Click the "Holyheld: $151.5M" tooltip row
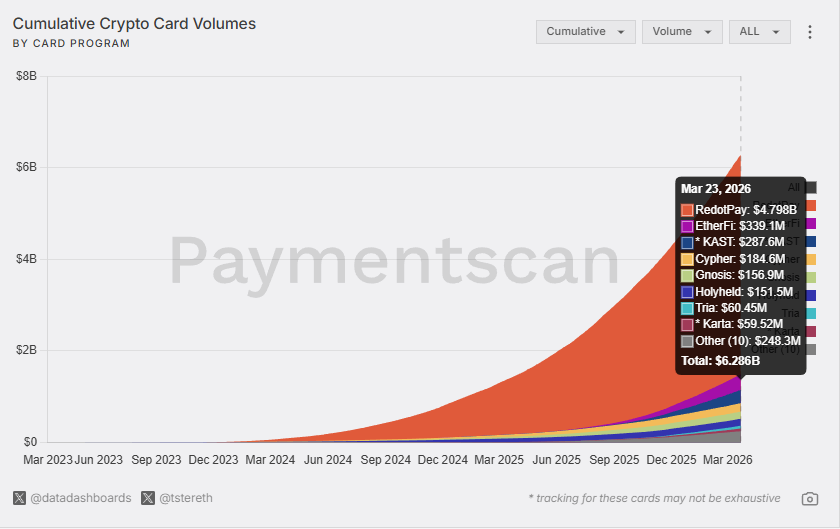The width and height of the screenshot is (840, 529). (x=737, y=292)
